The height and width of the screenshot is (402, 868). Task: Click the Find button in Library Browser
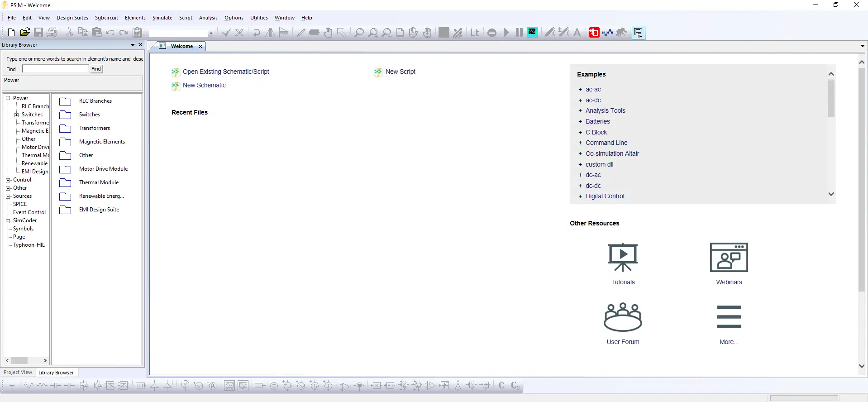pyautogui.click(x=96, y=69)
